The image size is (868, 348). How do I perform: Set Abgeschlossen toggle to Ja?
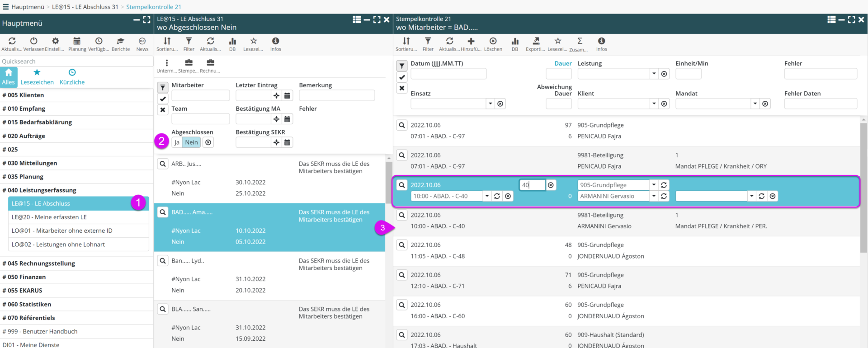coord(177,142)
